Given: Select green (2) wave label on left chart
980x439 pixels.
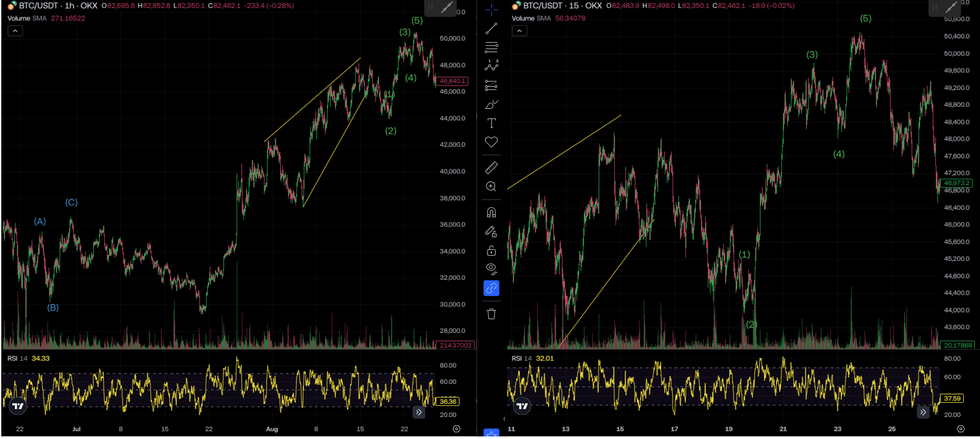Looking at the screenshot, I should click(390, 131).
